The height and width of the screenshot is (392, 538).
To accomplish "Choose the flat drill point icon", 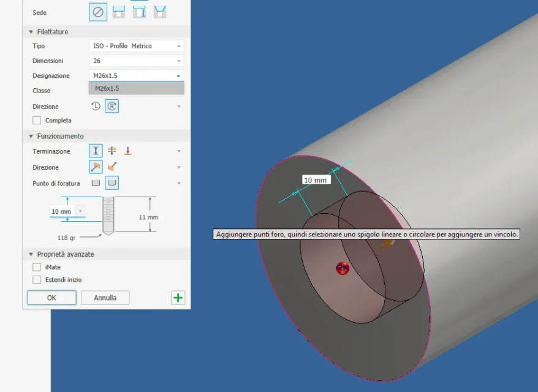I will coord(96,183).
